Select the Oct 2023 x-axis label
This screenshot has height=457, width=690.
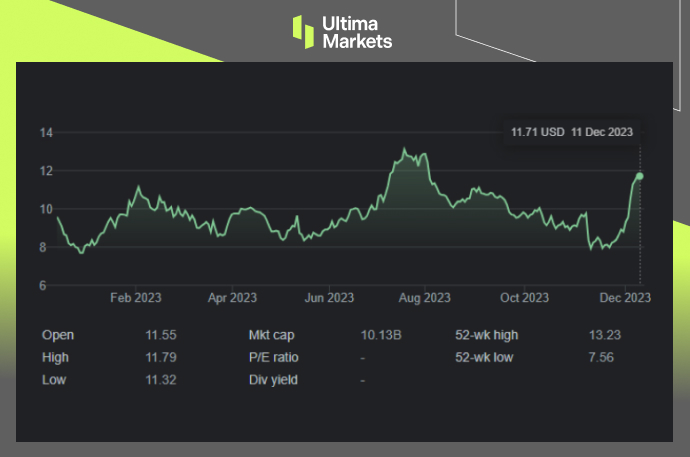pos(523,297)
